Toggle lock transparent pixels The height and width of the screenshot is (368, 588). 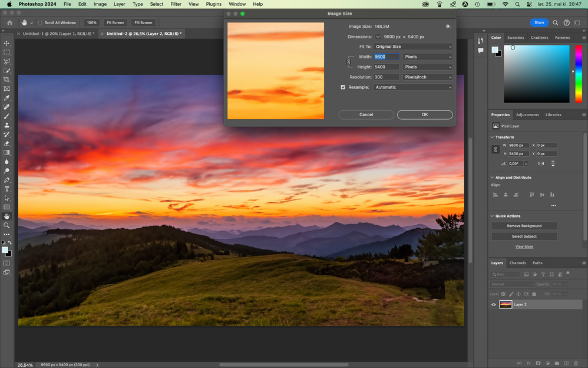tap(503, 294)
